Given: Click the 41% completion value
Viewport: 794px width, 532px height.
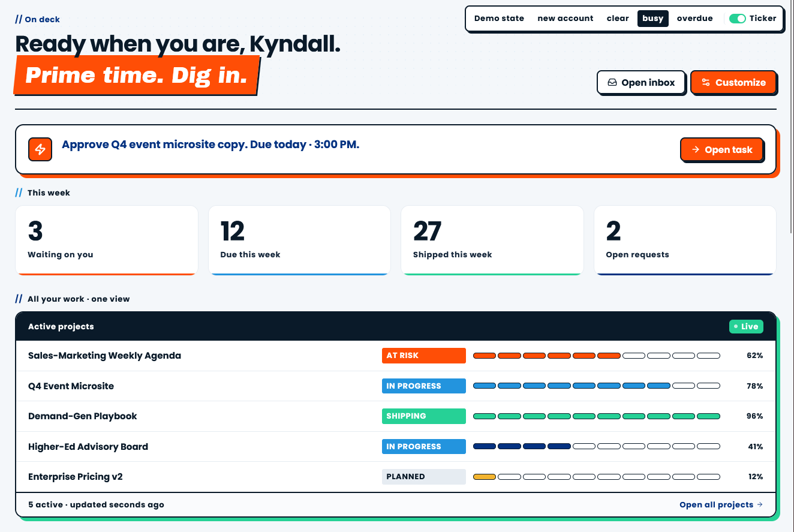Looking at the screenshot, I should point(754,447).
